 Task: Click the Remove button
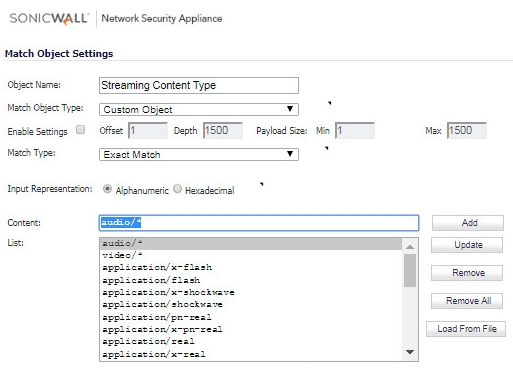click(467, 273)
